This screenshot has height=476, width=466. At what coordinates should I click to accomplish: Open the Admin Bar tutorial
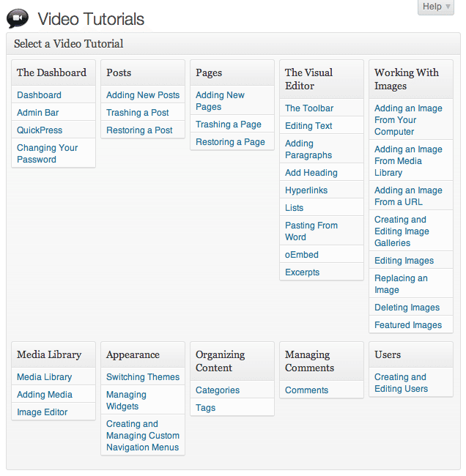point(37,113)
